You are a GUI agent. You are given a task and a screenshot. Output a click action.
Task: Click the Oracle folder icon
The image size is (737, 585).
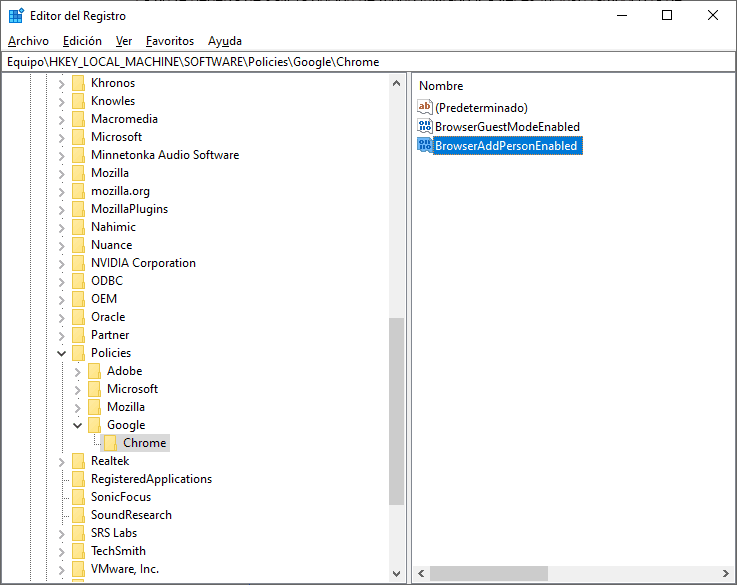pos(78,317)
